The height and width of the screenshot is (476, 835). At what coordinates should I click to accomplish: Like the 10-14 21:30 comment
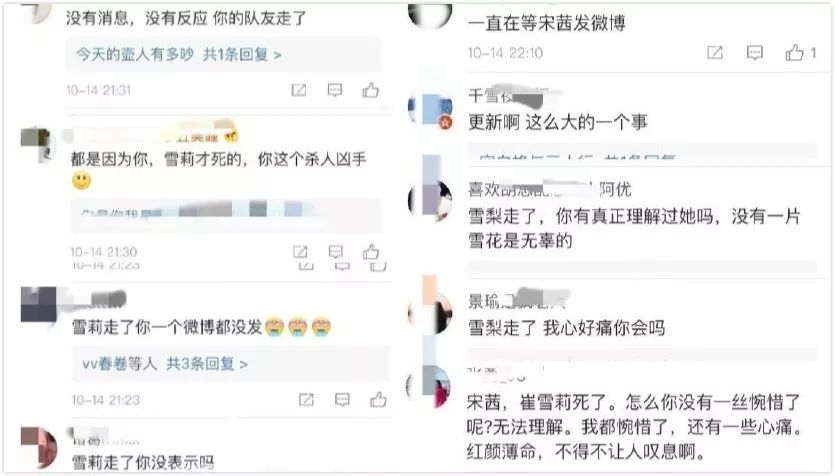pos(371,251)
